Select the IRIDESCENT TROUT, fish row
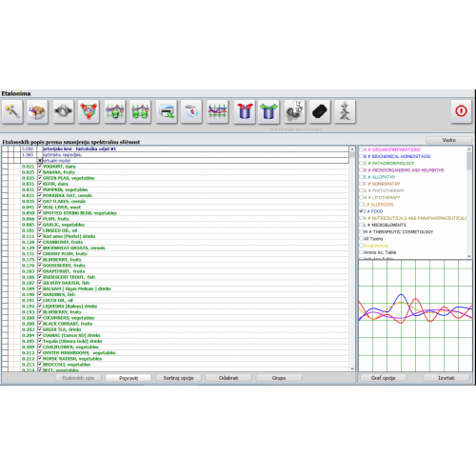This screenshot has height=476, width=476. (x=175, y=277)
